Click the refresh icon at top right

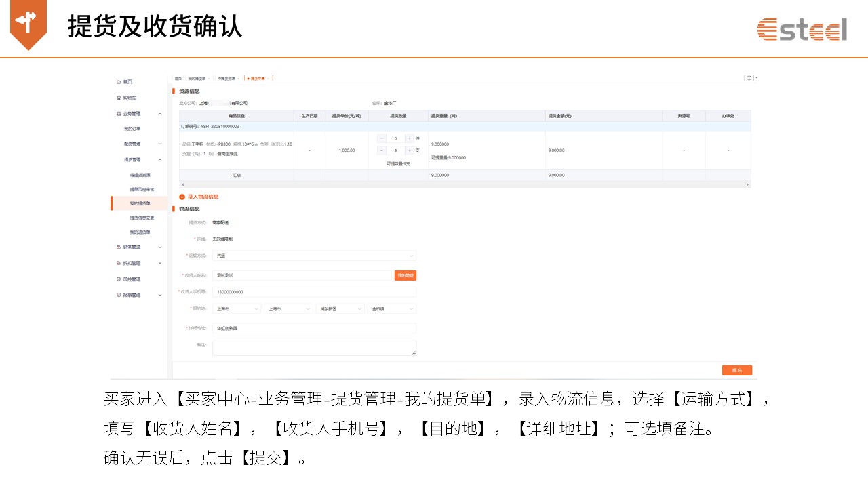tap(749, 78)
